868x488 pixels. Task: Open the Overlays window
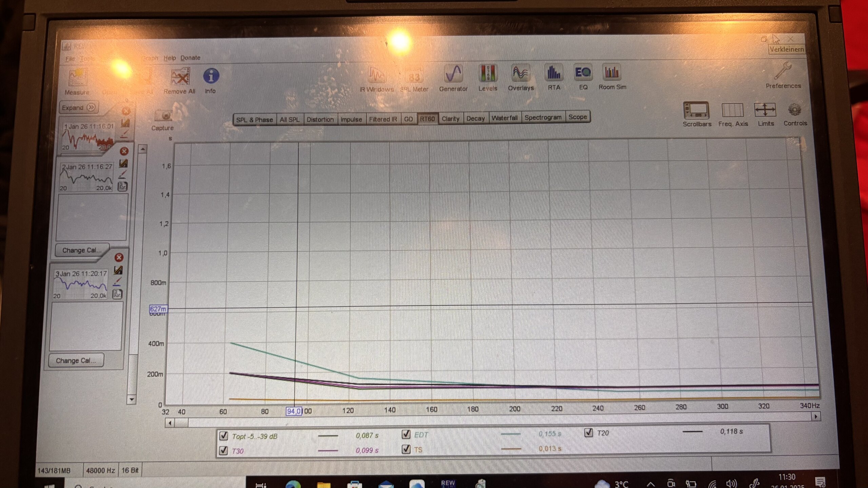click(520, 73)
